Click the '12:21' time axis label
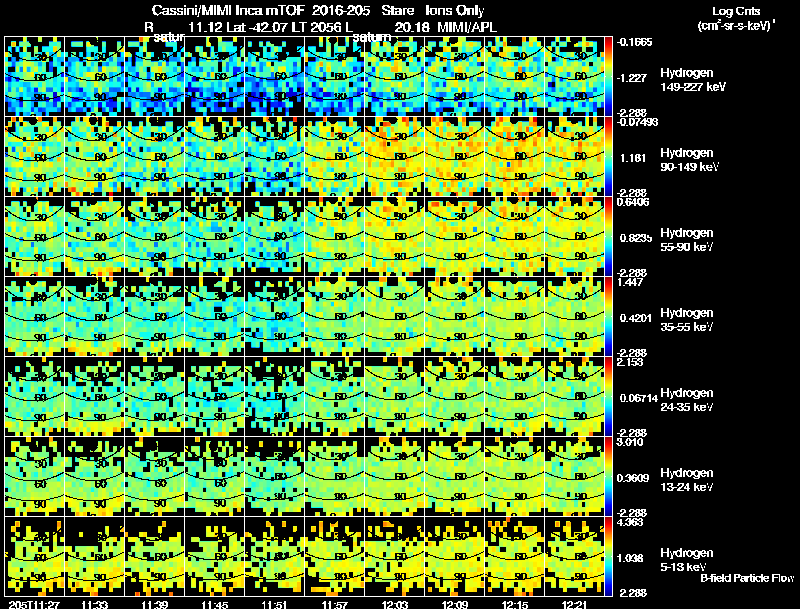This screenshot has width=800, height=609. [575, 604]
